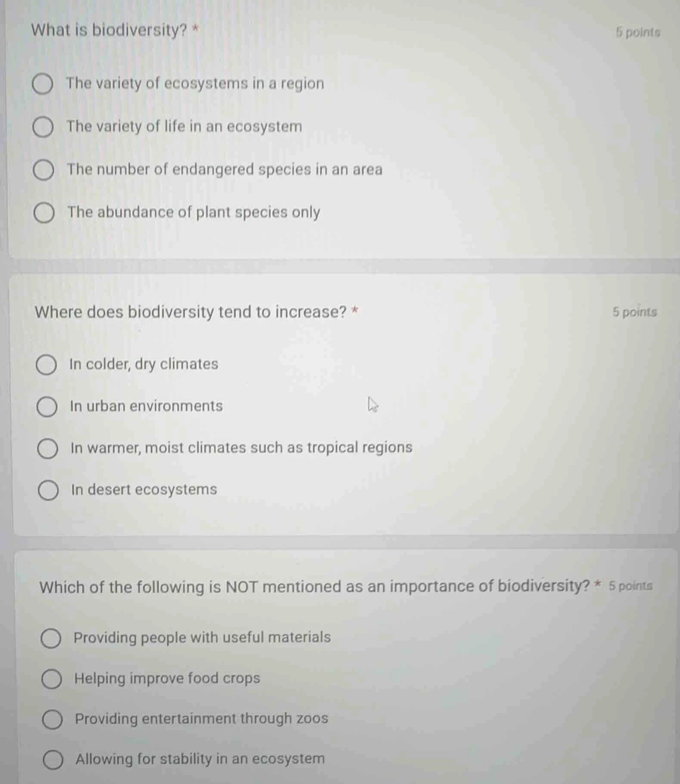Choose "Providing people with useful materials"
Viewport: 680px width, 784px height.
click(51, 638)
